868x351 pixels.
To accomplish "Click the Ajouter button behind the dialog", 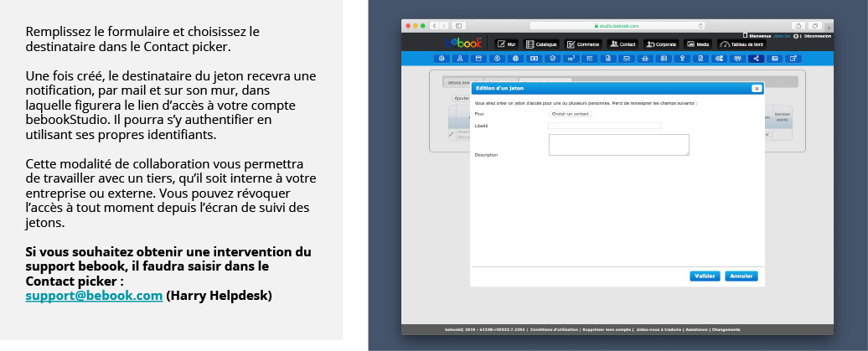I will click(x=461, y=98).
